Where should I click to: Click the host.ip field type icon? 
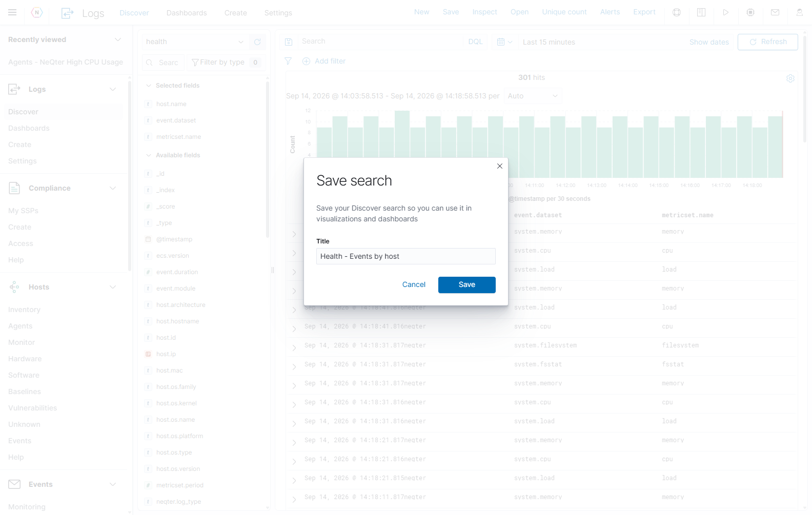[148, 354]
